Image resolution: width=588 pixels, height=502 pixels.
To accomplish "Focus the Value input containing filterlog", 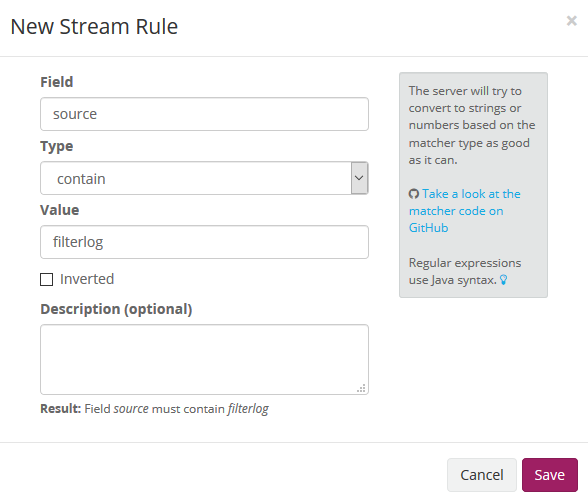I will (204, 242).
